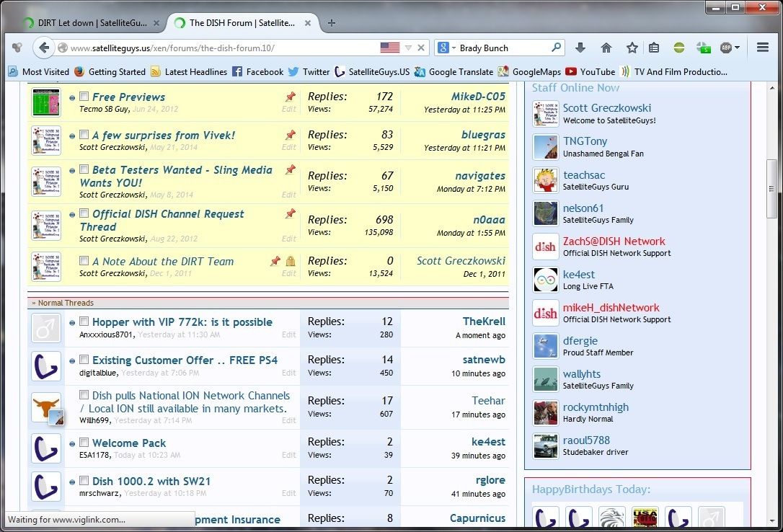Go to the Home page icon

coord(606,48)
